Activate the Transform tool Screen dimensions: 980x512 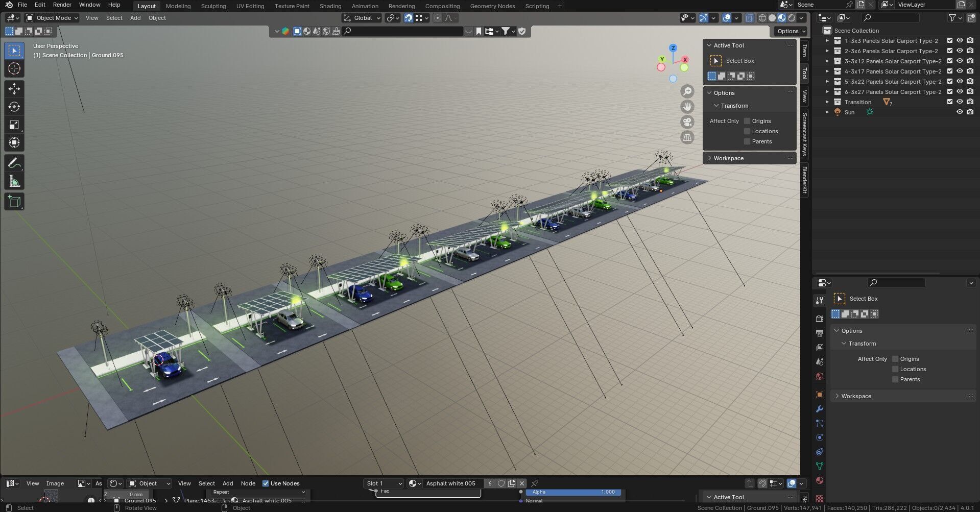(14, 142)
